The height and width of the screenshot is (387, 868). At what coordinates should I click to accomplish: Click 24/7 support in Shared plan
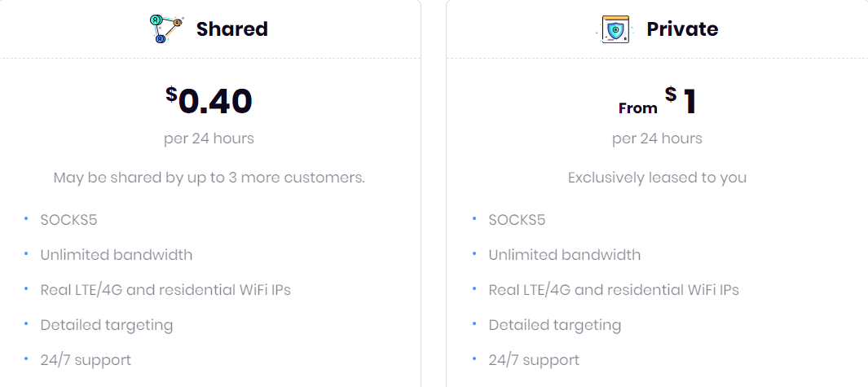coord(86,360)
